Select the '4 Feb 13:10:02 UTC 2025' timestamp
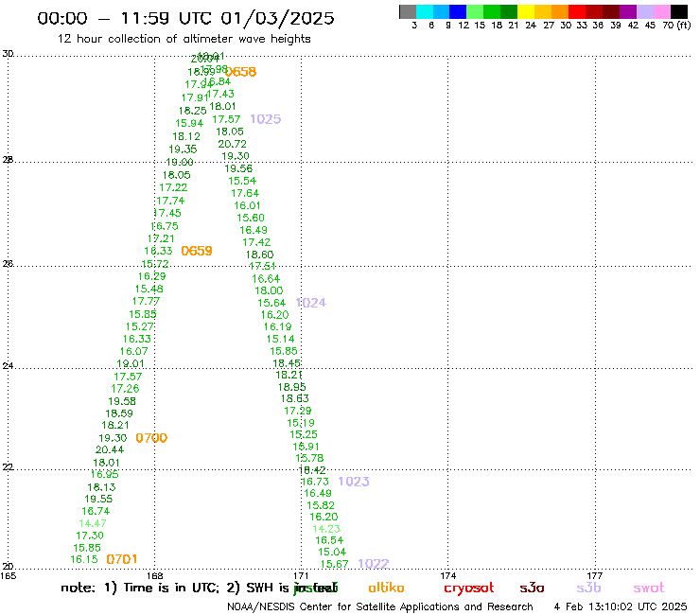 tap(621, 606)
